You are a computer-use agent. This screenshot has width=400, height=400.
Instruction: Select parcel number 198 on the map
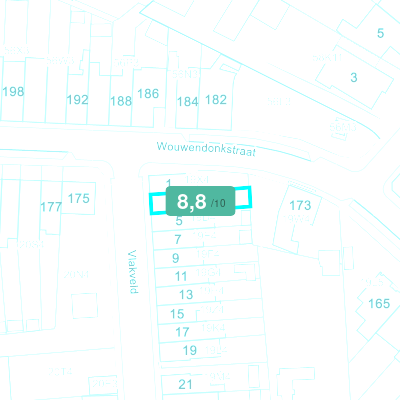click(x=13, y=91)
